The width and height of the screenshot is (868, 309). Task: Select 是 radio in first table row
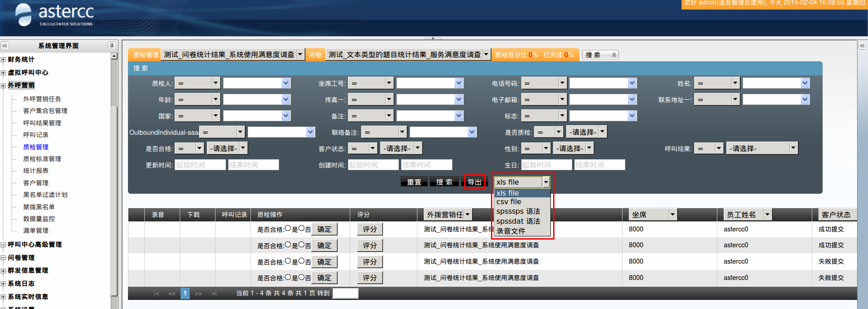pos(288,229)
